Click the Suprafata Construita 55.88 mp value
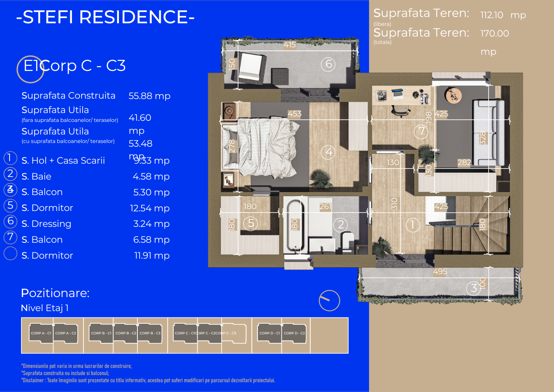 coord(149,96)
